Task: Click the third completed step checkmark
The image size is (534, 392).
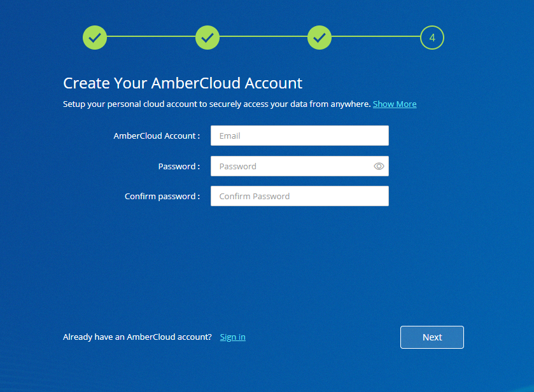Action: 320,38
